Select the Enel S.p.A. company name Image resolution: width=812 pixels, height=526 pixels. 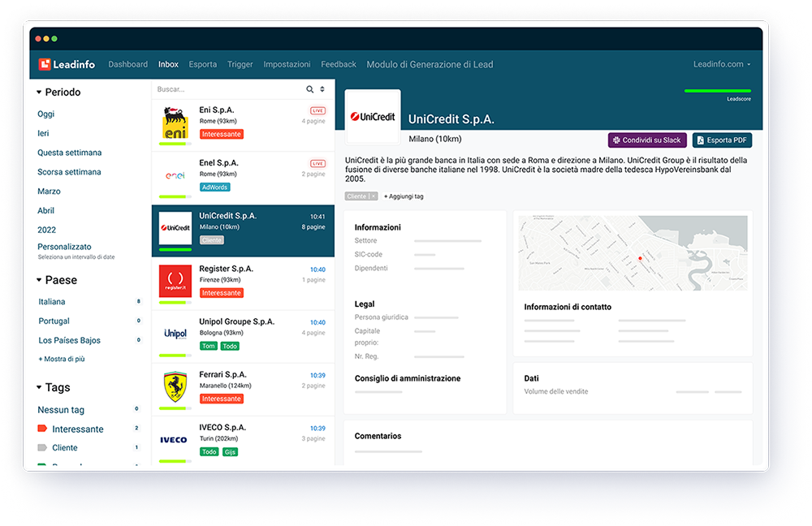pos(218,162)
